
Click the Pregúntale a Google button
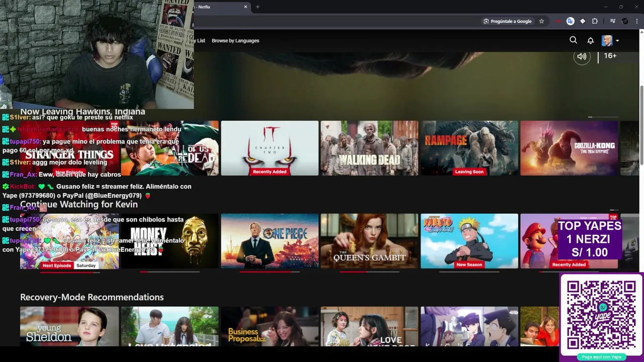[x=507, y=21]
